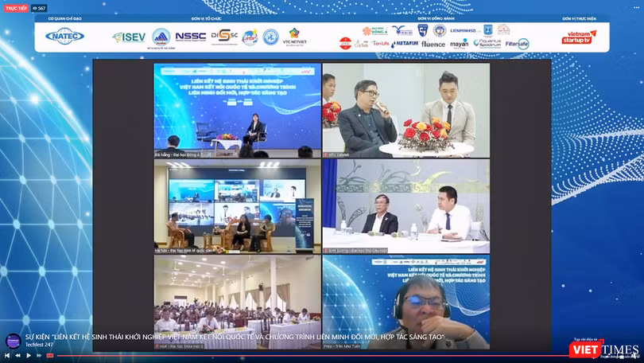Click the 'ĐƠN VỊ THỰC HIỆN' heading

click(x=579, y=19)
